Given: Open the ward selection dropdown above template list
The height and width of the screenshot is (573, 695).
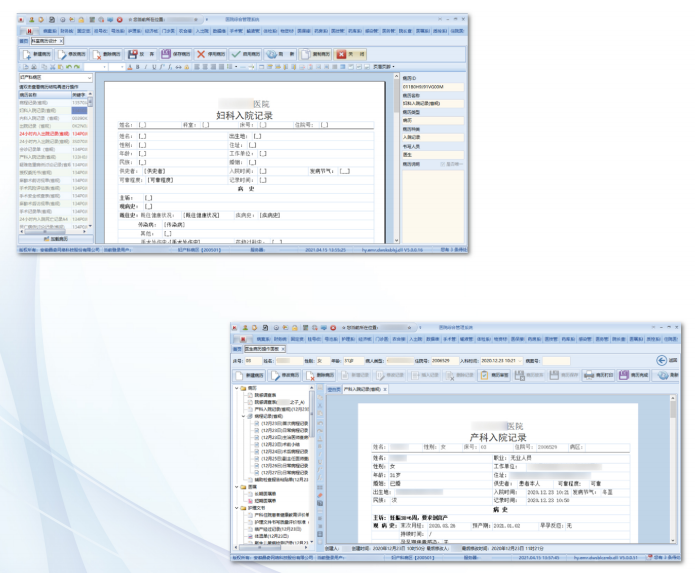Looking at the screenshot, I should point(56,78).
